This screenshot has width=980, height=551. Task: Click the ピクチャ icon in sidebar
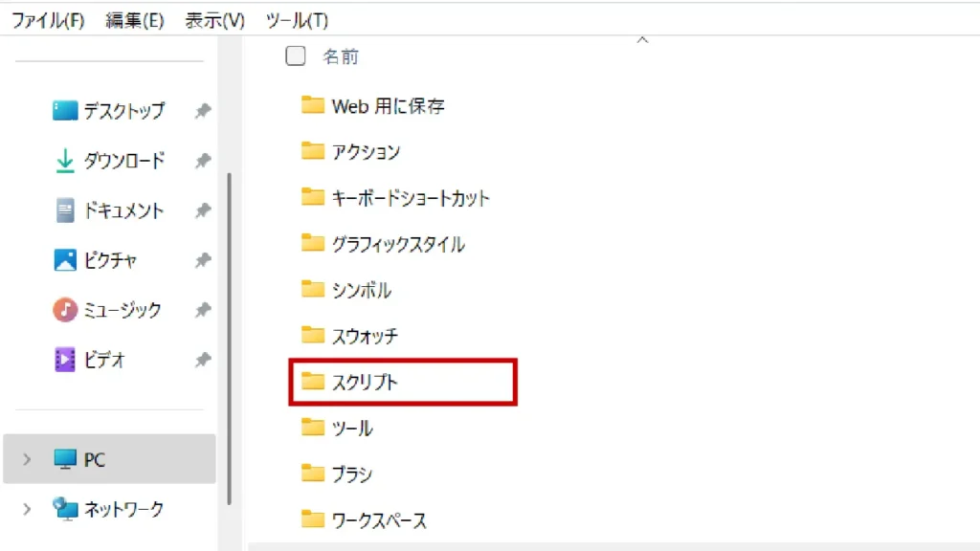pos(65,260)
